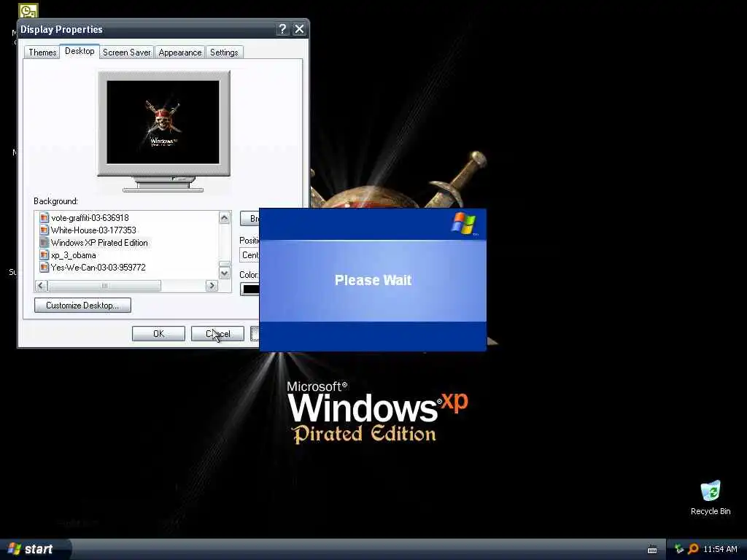Click the horizontal scroll right arrow

(x=212, y=285)
